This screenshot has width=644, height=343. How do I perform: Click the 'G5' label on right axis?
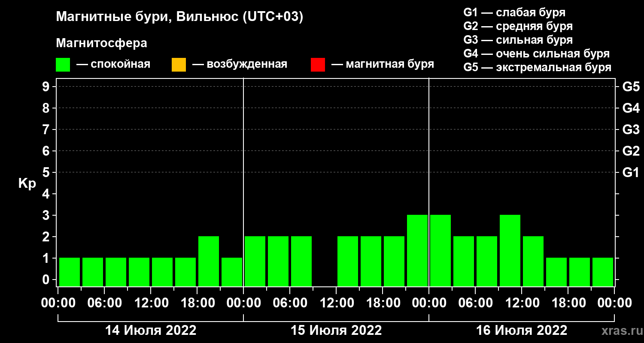631,87
